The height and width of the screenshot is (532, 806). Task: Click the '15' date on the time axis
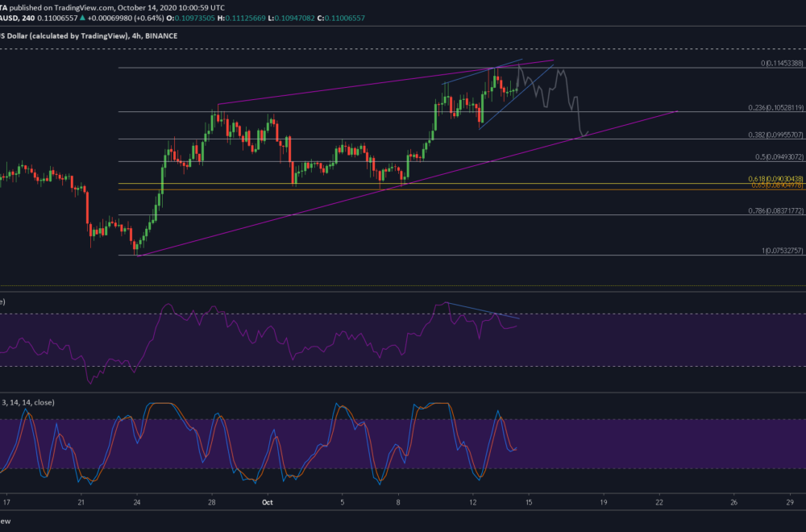529,502
